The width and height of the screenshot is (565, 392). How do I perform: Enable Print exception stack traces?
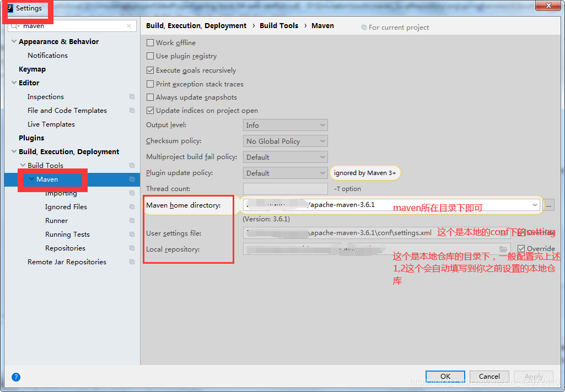click(x=150, y=84)
